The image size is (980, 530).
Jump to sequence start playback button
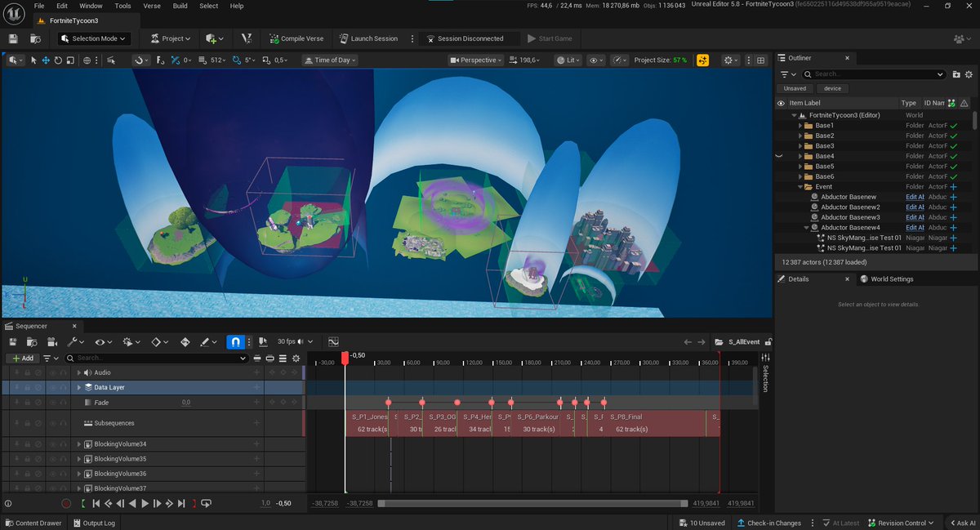pyautogui.click(x=96, y=504)
